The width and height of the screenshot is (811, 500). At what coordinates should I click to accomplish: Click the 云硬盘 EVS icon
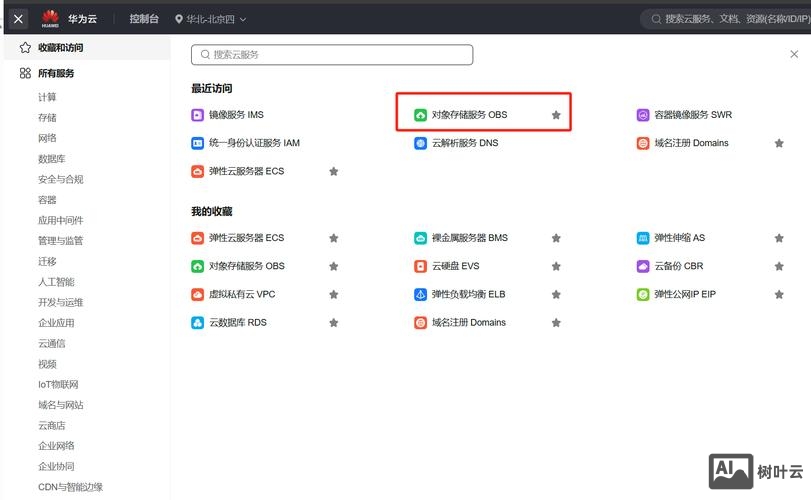(x=421, y=266)
